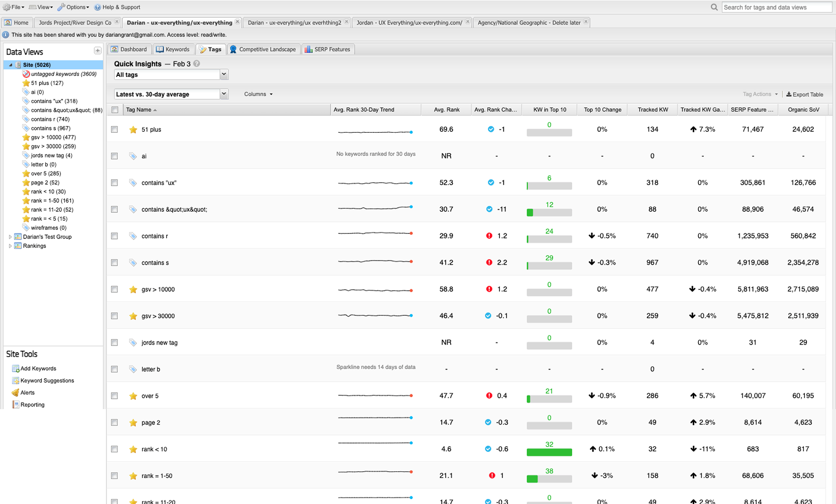836x504 pixels.
Task: Check the rank = 1-50 row checkbox
Action: (x=115, y=476)
